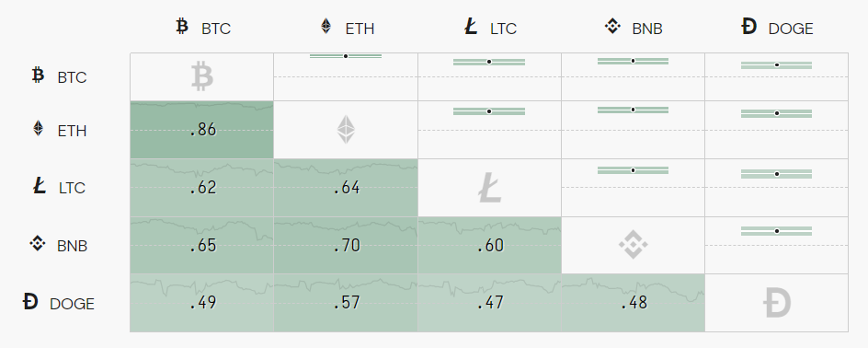Click the Ethereum icon in column header
Image resolution: width=868 pixels, height=348 pixels.
[x=326, y=26]
